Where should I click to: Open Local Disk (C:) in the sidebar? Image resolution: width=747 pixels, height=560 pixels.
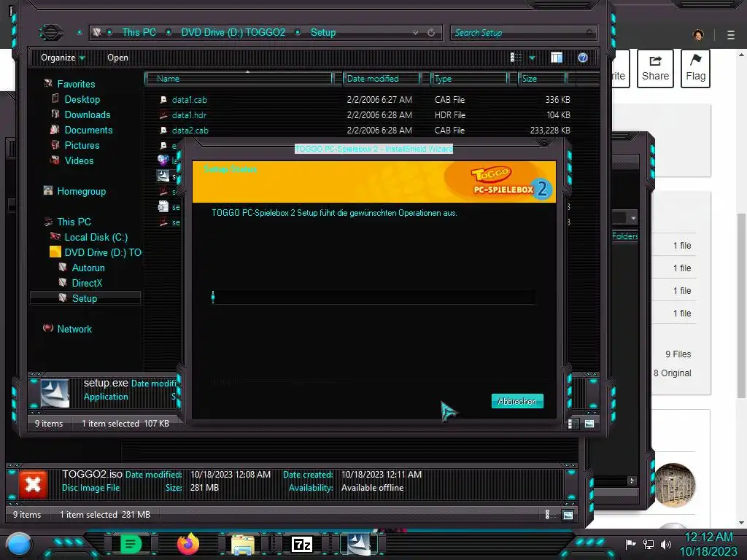[x=96, y=237]
